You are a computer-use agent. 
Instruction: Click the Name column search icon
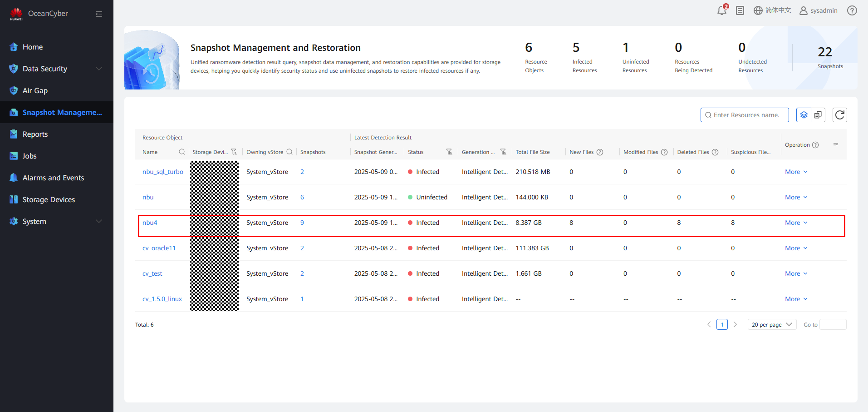[182, 152]
